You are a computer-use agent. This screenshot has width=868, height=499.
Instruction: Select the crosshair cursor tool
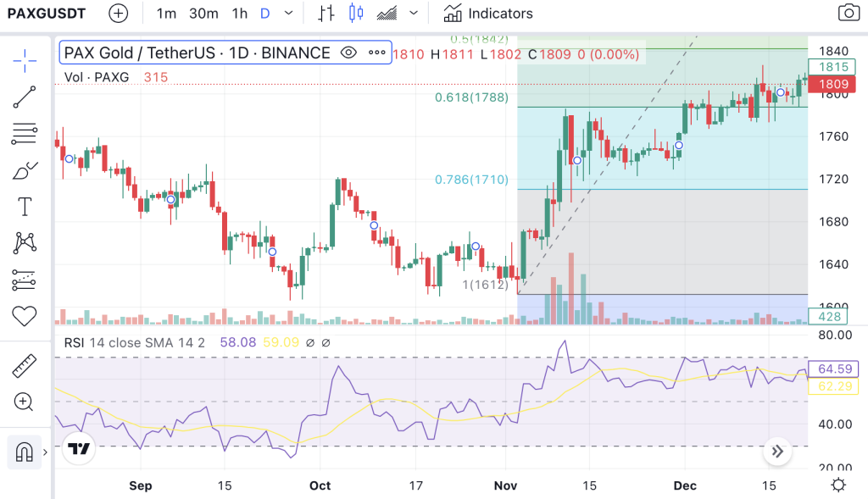pos(25,61)
